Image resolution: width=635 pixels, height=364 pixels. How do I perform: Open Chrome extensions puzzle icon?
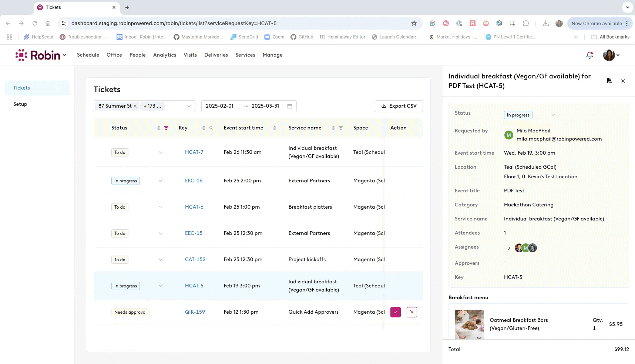(526, 23)
